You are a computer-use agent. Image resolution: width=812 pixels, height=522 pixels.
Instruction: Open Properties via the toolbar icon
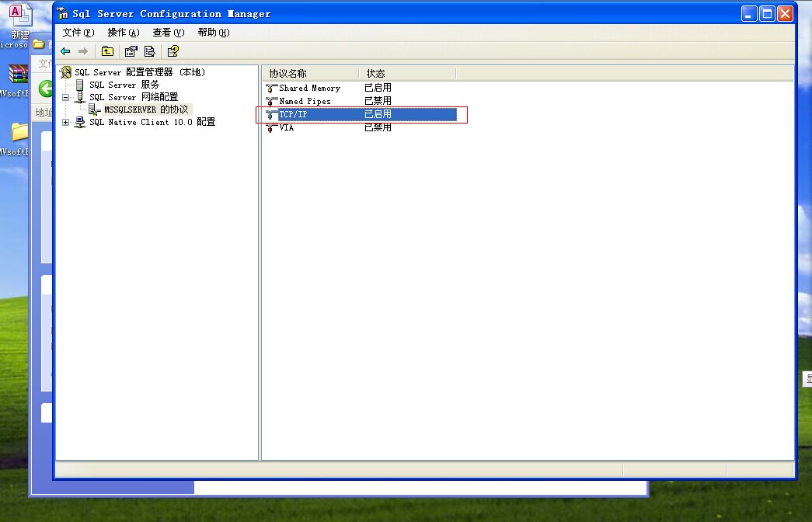click(x=131, y=50)
